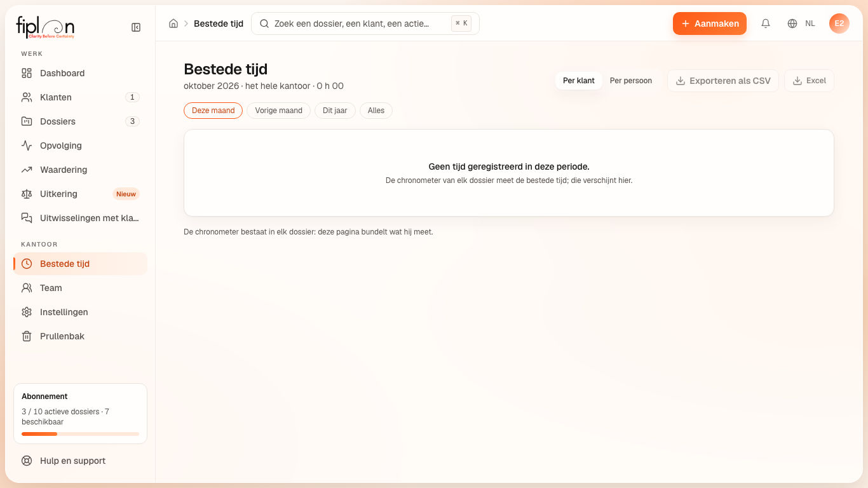The image size is (868, 488).
Task: Click the Nieuw badge on Uitkering
Action: click(x=126, y=194)
